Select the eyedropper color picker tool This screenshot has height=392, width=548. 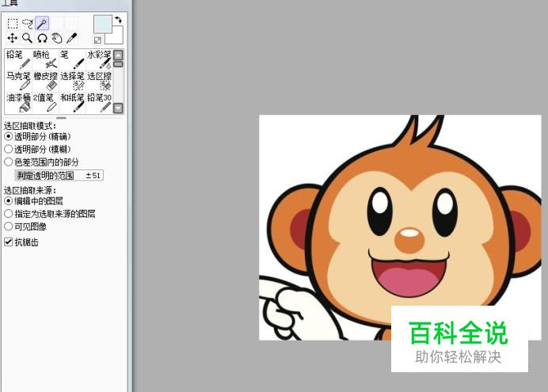click(71, 38)
